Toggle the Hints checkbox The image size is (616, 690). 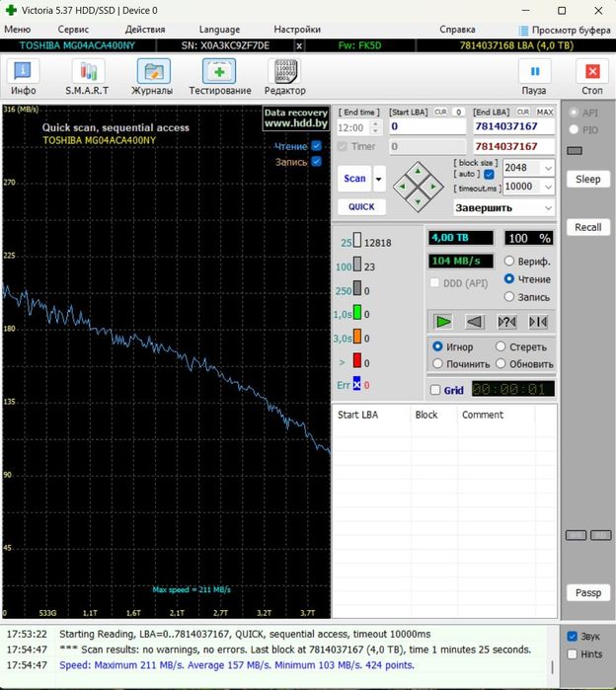(x=573, y=654)
